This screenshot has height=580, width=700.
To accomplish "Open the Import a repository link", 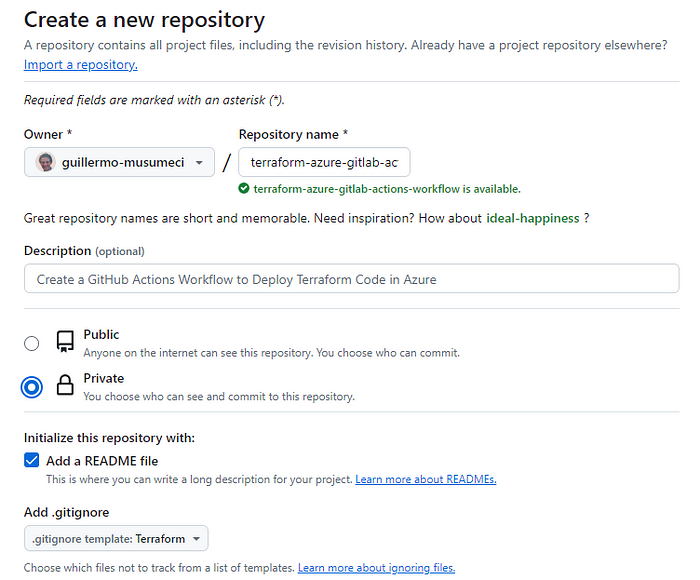I will [81, 65].
